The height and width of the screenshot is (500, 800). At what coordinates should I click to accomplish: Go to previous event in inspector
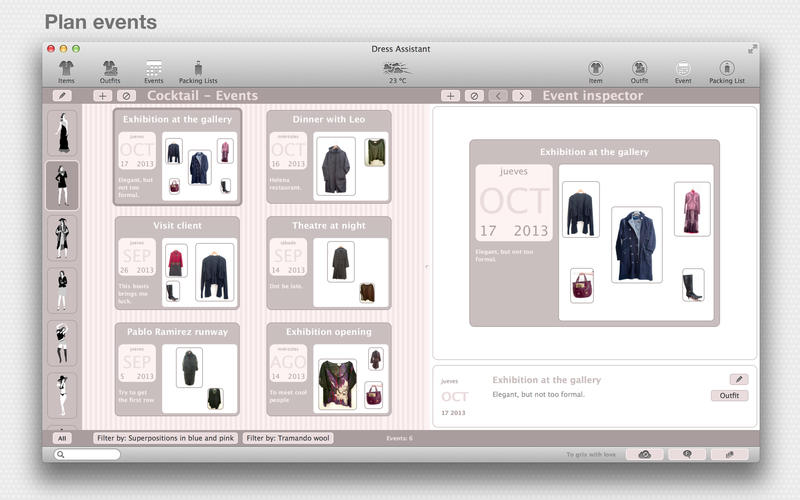coord(499,96)
